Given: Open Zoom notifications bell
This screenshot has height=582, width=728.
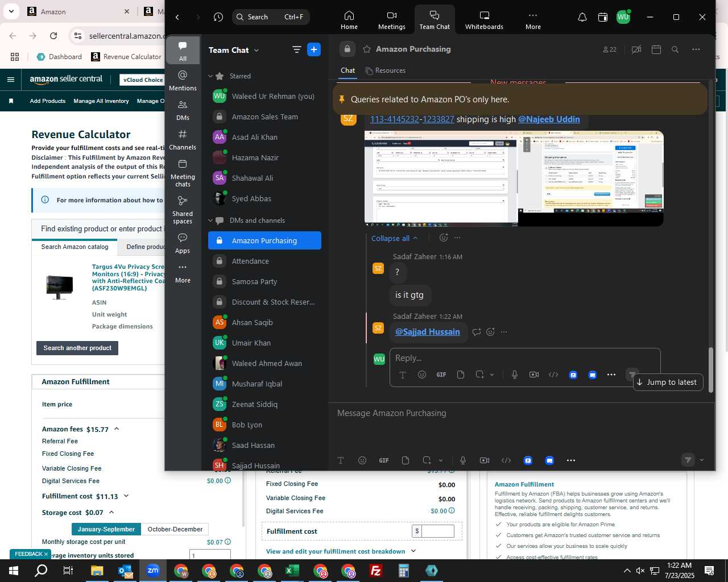Looking at the screenshot, I should tap(582, 17).
